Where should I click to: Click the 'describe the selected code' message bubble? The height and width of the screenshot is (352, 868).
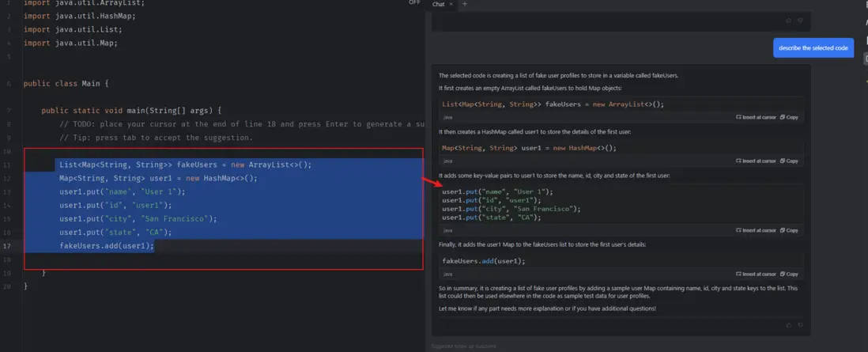(x=813, y=48)
